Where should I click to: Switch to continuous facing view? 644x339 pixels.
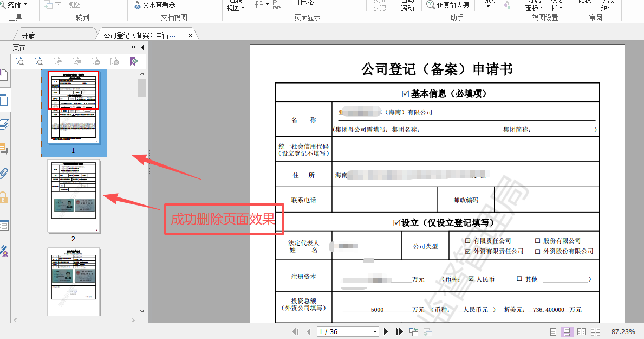point(596,331)
